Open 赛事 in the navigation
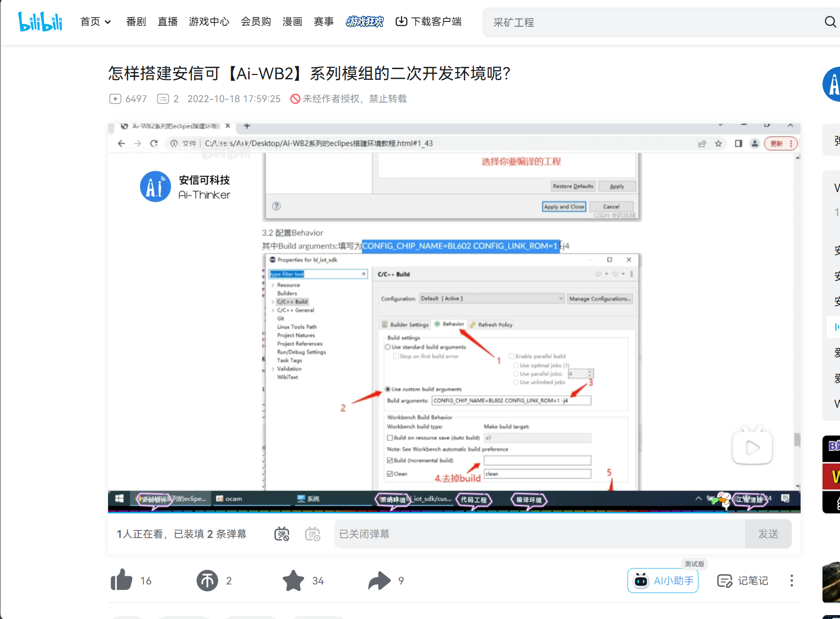The height and width of the screenshot is (619, 840). click(324, 21)
